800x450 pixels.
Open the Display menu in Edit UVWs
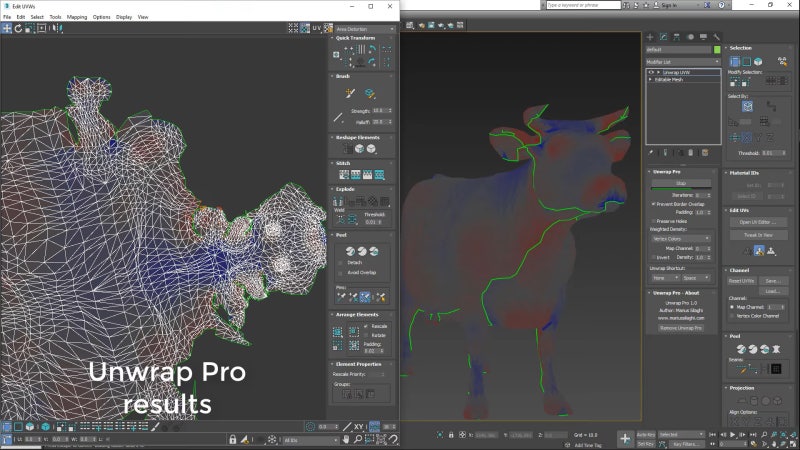point(123,17)
